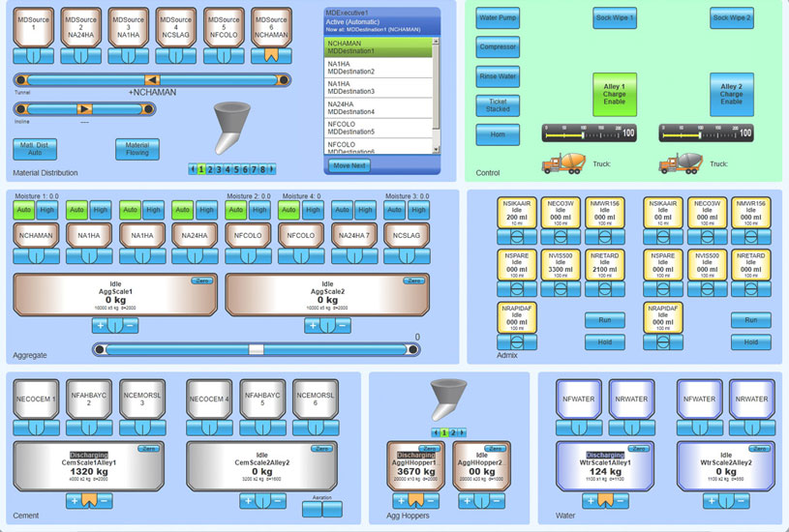Click left Aeration button in Cement panel
This screenshot has width=789, height=532.
tap(312, 509)
